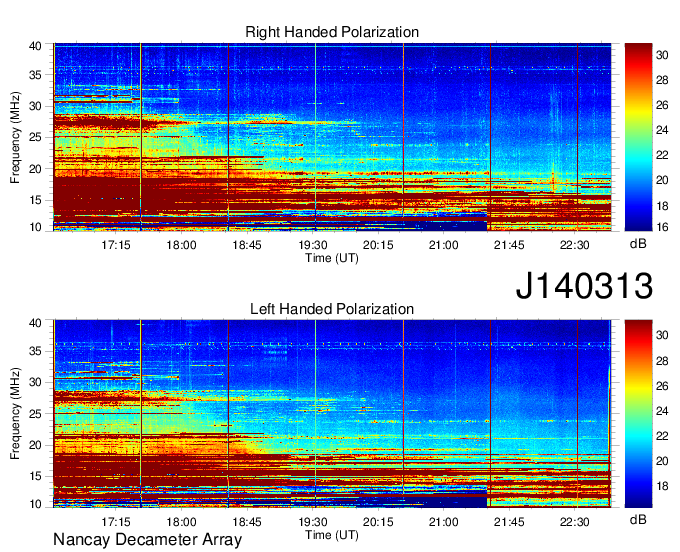680x552 pixels.
Task: Click the 30 MHz label on lower plot
Action: (x=36, y=382)
